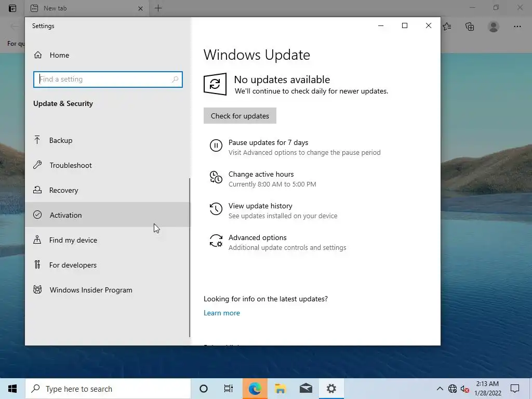Click the Windows Update refresh status icon
532x399 pixels.
pyautogui.click(x=215, y=84)
